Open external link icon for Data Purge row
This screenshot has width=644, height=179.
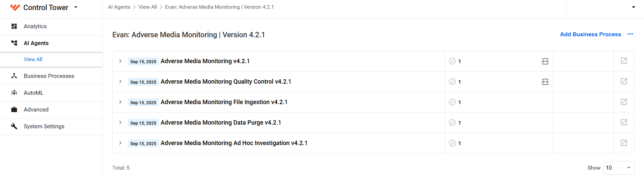(624, 122)
